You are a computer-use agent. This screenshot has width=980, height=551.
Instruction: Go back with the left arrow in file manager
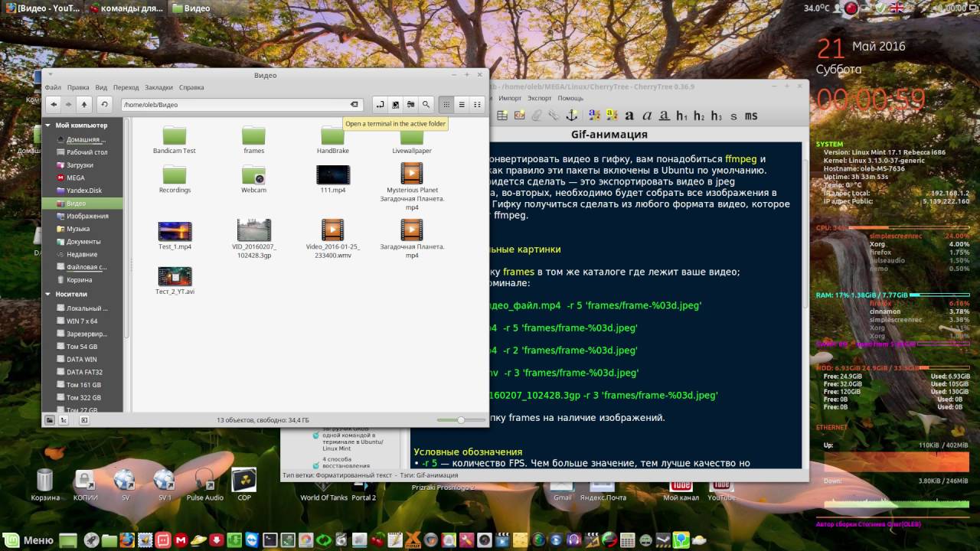coord(54,104)
